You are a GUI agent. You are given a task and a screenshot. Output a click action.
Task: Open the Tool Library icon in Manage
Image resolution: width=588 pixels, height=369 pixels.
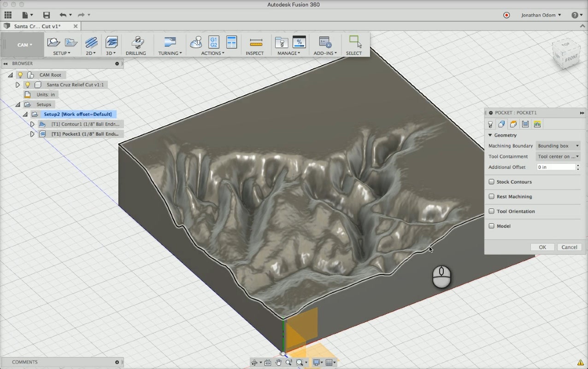coord(281,42)
